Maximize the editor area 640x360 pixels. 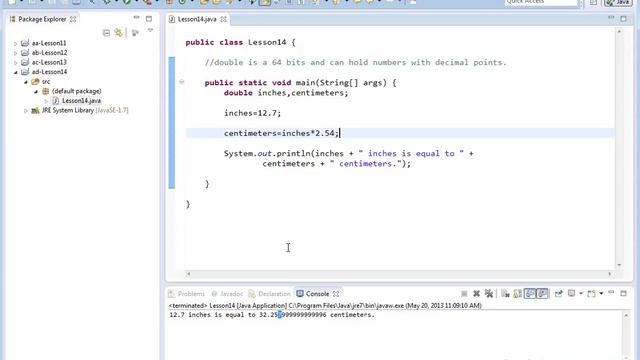point(624,18)
